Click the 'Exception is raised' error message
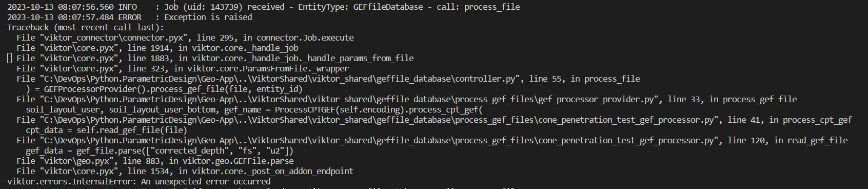Screen dimensions: 868x189 point(208,17)
